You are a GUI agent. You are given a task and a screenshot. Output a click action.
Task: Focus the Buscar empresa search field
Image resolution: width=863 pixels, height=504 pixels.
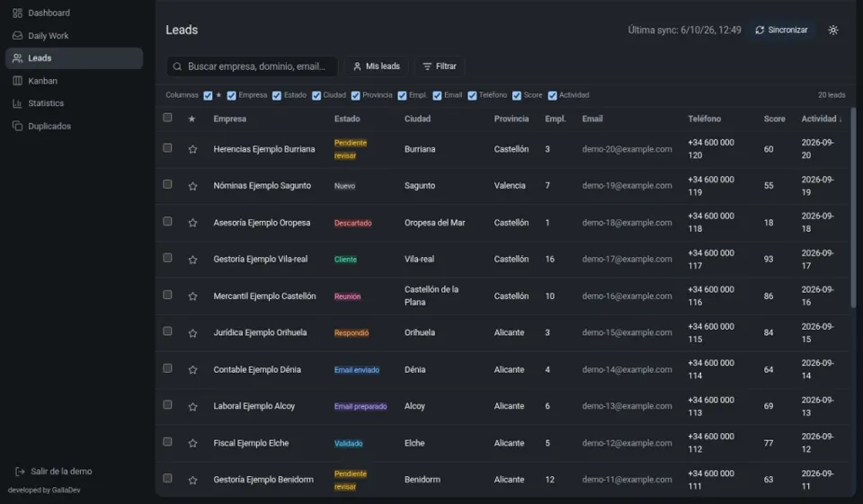point(252,66)
